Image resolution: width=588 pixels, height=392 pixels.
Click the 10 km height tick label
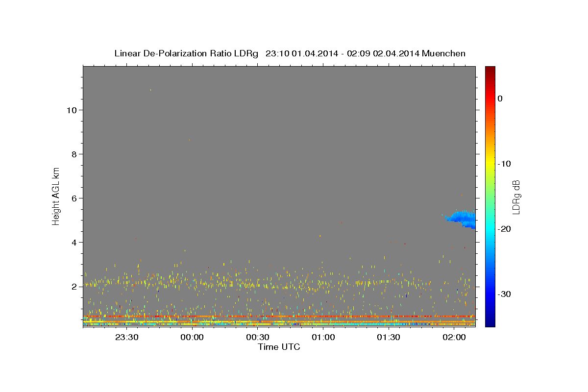point(72,110)
